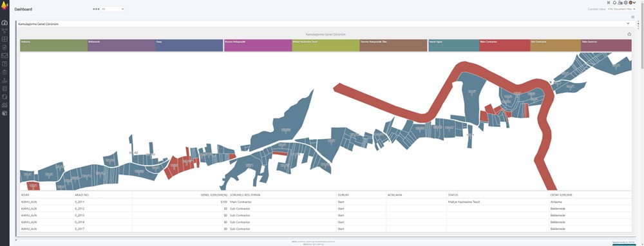This screenshot has height=246, width=644.
Task: Click the Anlasma green legend block
Action: pyautogui.click(x=54, y=45)
